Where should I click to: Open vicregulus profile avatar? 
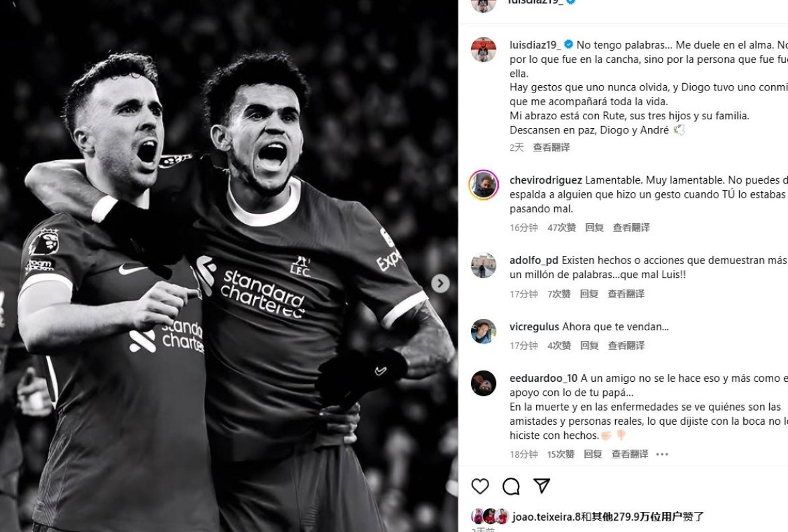coord(484,332)
